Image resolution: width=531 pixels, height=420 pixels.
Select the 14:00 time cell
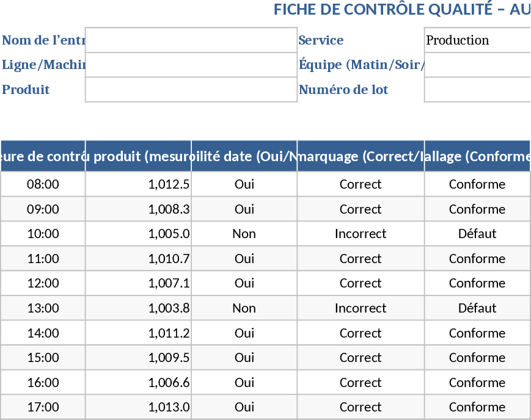coord(42,333)
